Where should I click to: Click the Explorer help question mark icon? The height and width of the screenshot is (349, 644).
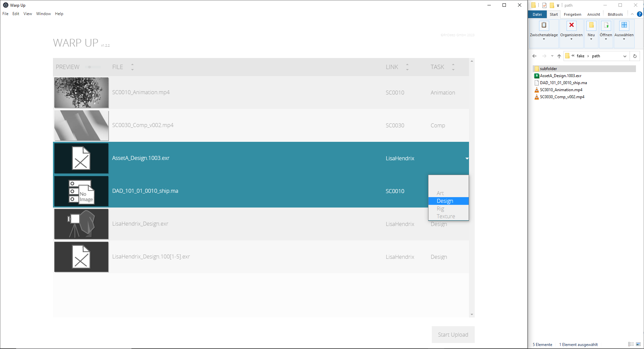click(639, 14)
